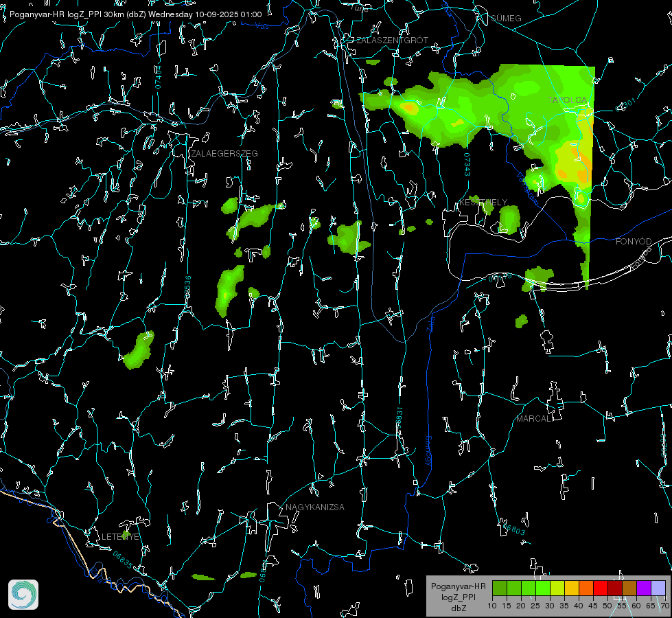Image resolution: width=672 pixels, height=618 pixels.
Task: Select road number 06803 label
Action: 513,528
